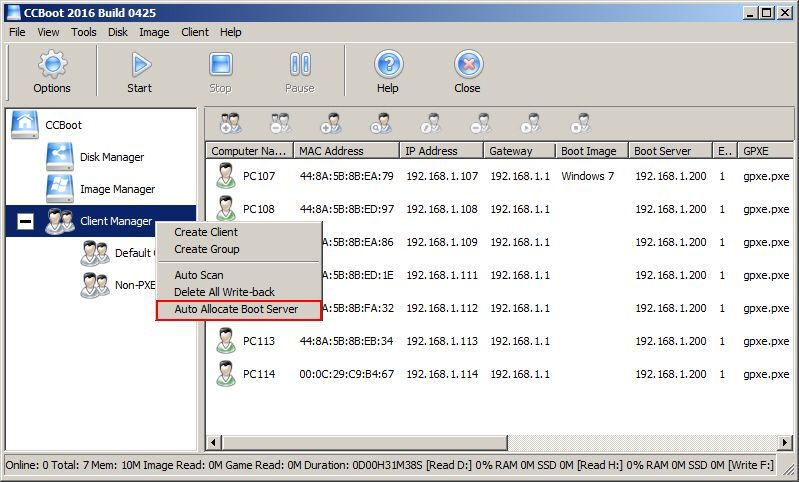Viewport: 799px width, 482px height.
Task: Open the Options gear in toolbar
Action: pyautogui.click(x=52, y=71)
